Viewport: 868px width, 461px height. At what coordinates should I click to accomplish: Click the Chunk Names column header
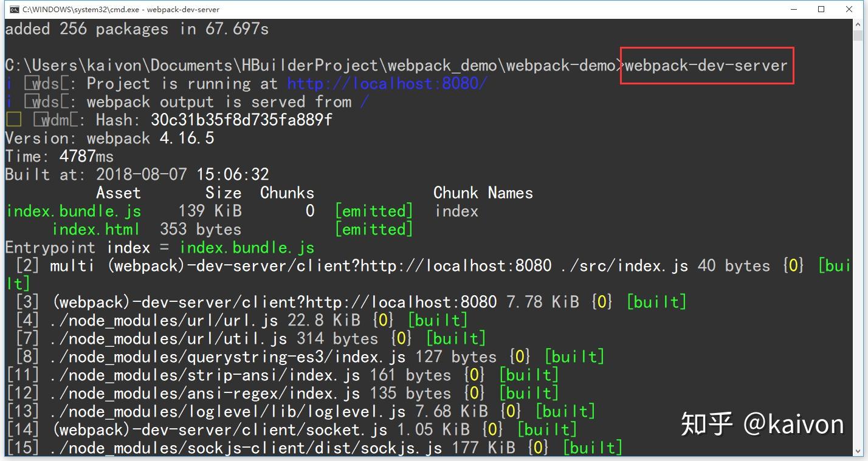tap(483, 193)
